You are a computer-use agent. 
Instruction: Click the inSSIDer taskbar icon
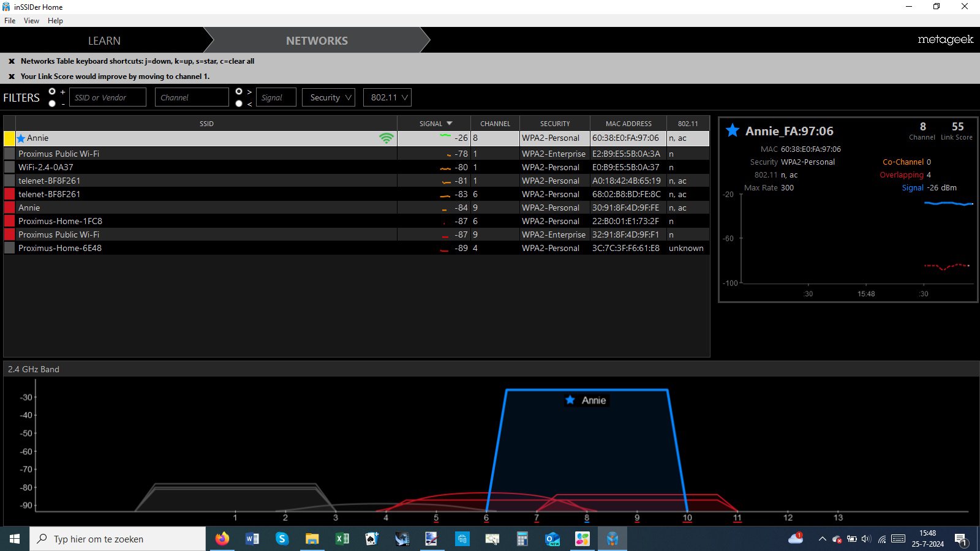coord(612,539)
